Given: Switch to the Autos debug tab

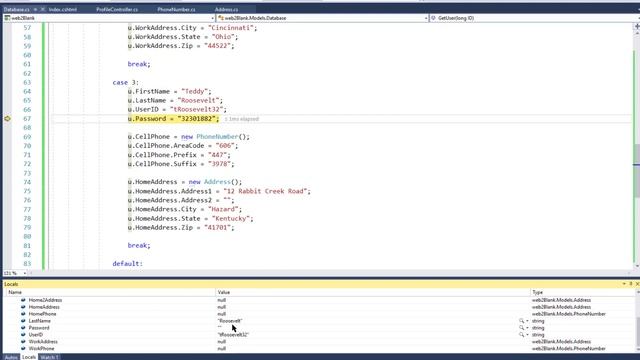Looking at the screenshot, I should [11, 357].
